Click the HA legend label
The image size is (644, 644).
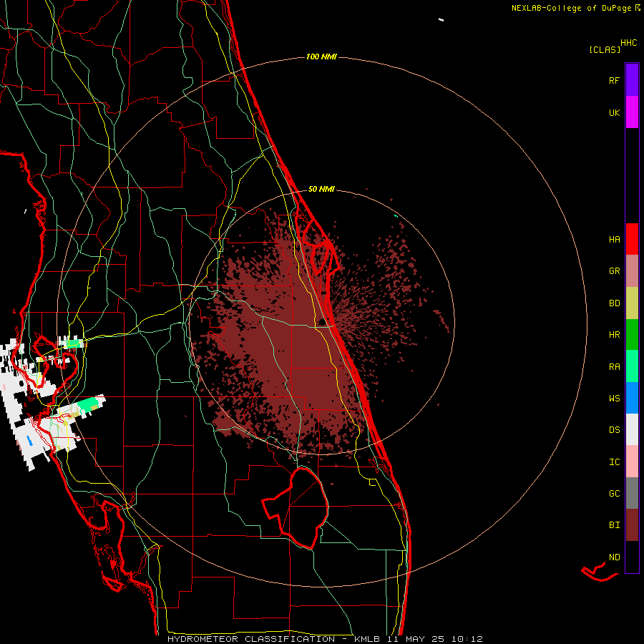(614, 239)
